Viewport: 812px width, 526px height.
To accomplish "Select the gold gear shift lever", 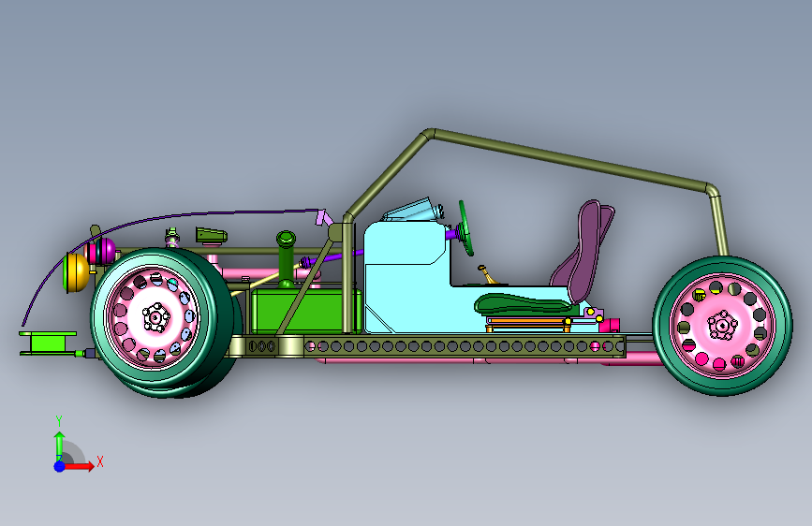I will 488,275.
